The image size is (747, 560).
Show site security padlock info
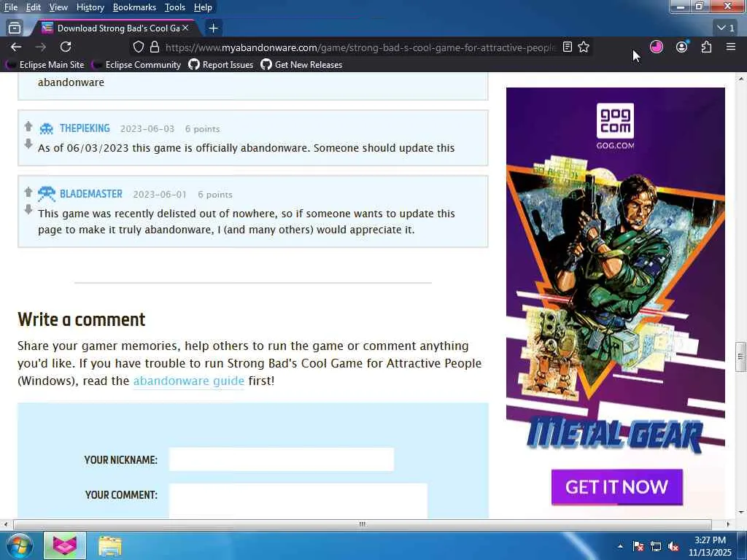click(155, 47)
